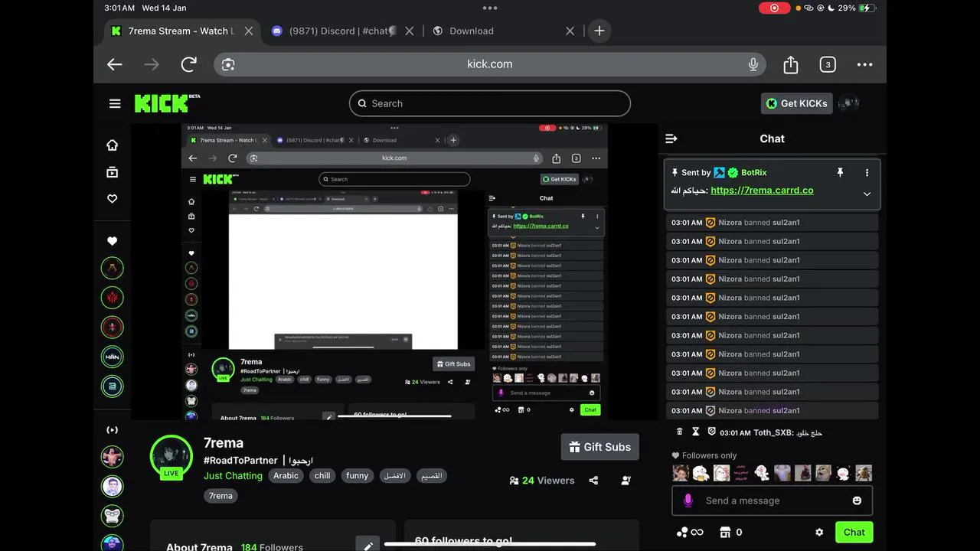
Task: Click the Kick search box
Action: 490,103
